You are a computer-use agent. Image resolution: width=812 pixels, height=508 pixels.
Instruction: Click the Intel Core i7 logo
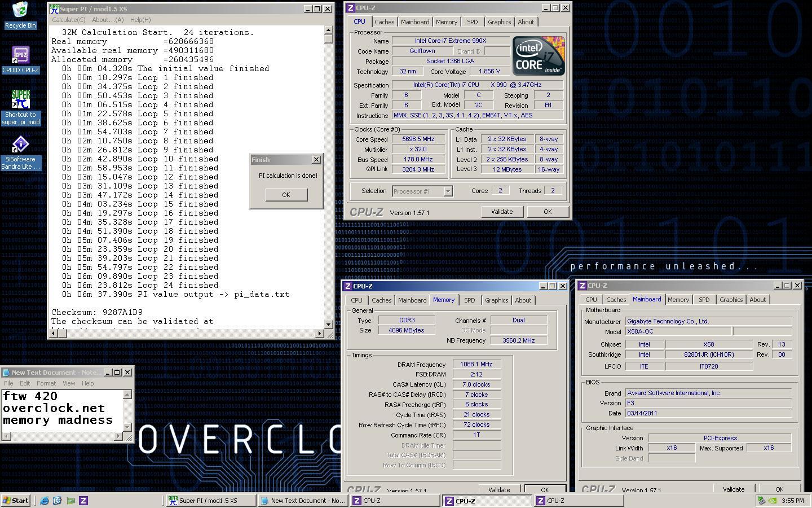539,56
